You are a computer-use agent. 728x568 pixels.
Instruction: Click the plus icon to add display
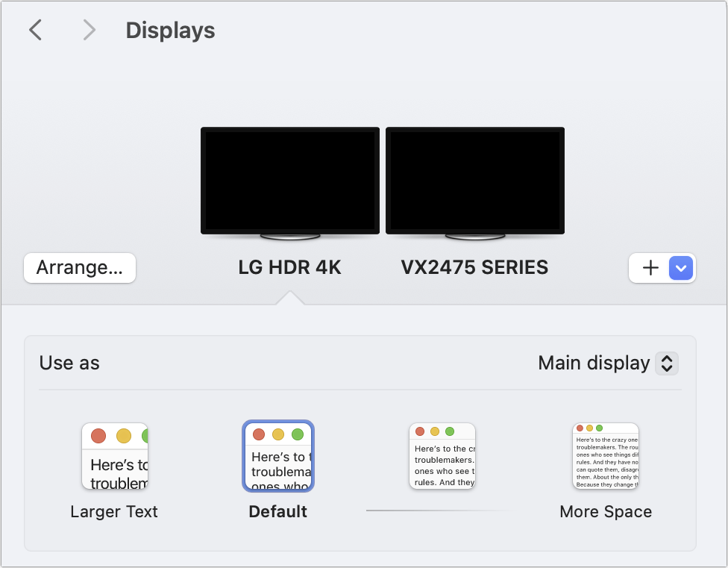point(650,268)
